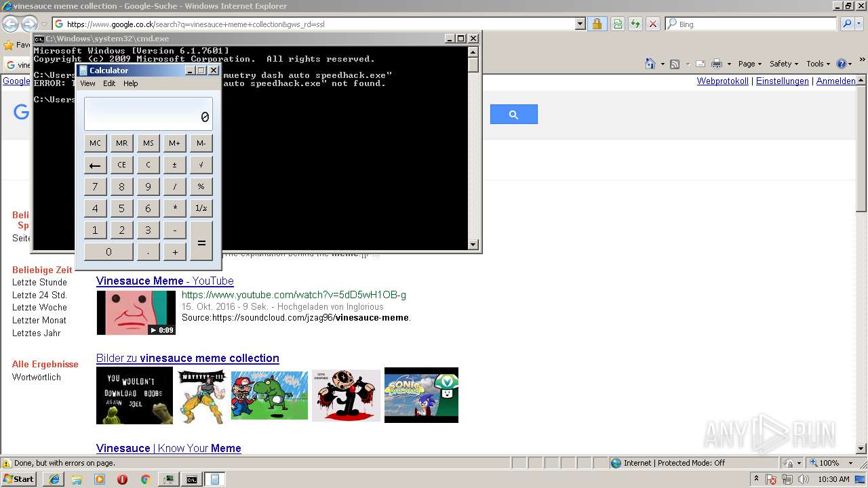Click the YouTube video thumbnail with 0:09

point(136,312)
